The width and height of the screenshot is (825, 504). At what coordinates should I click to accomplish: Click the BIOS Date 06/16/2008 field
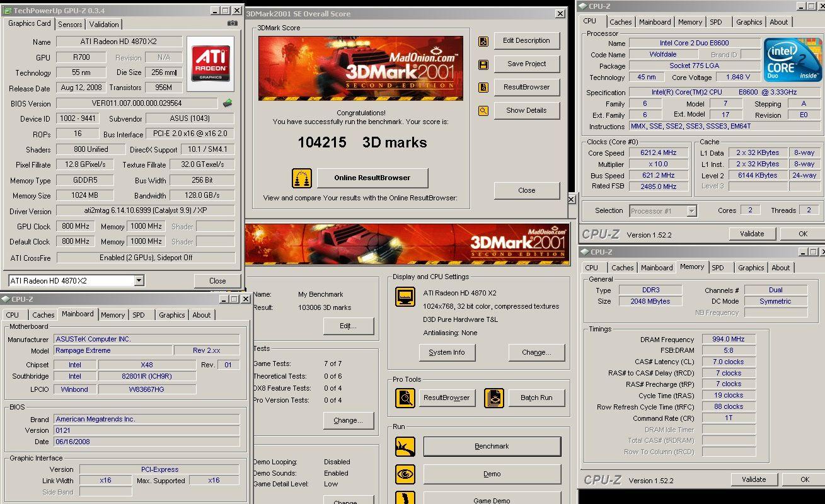(146, 442)
